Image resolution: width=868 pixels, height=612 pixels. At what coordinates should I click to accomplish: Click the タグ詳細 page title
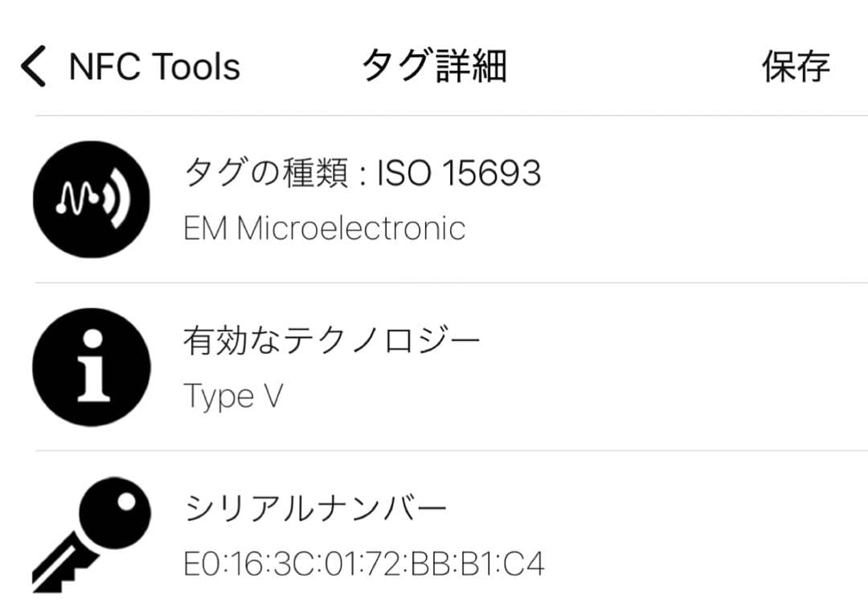pos(434,66)
